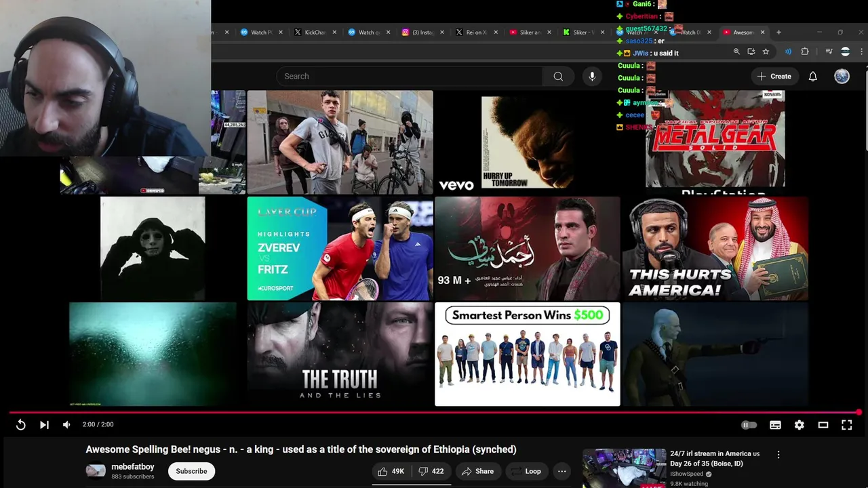Click the end-of-timeline scrubber dot
The width and height of the screenshot is (868, 488).
pyautogui.click(x=859, y=412)
